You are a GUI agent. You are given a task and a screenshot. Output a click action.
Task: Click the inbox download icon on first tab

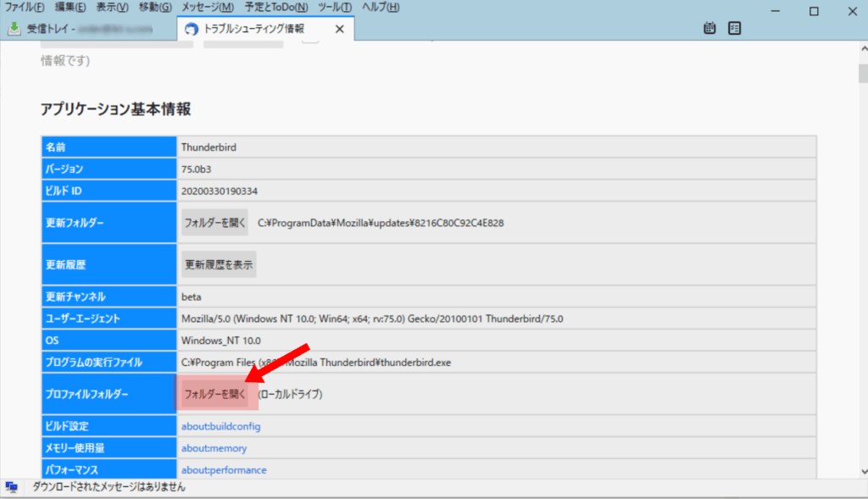click(14, 28)
